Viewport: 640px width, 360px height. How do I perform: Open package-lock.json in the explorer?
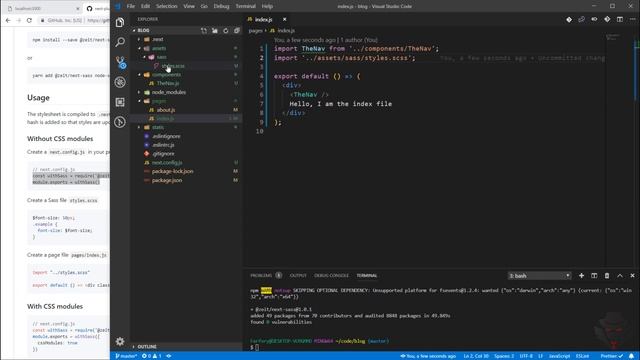click(x=172, y=171)
